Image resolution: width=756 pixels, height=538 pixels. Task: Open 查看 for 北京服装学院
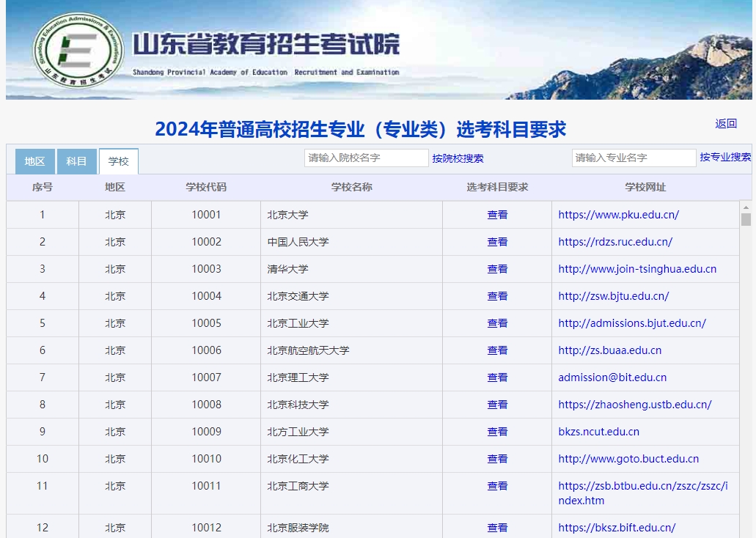[x=497, y=527]
